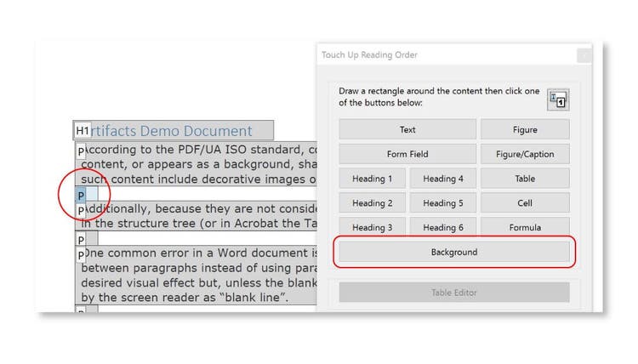638x364 pixels.
Task: Click the Text button
Action: click(407, 130)
